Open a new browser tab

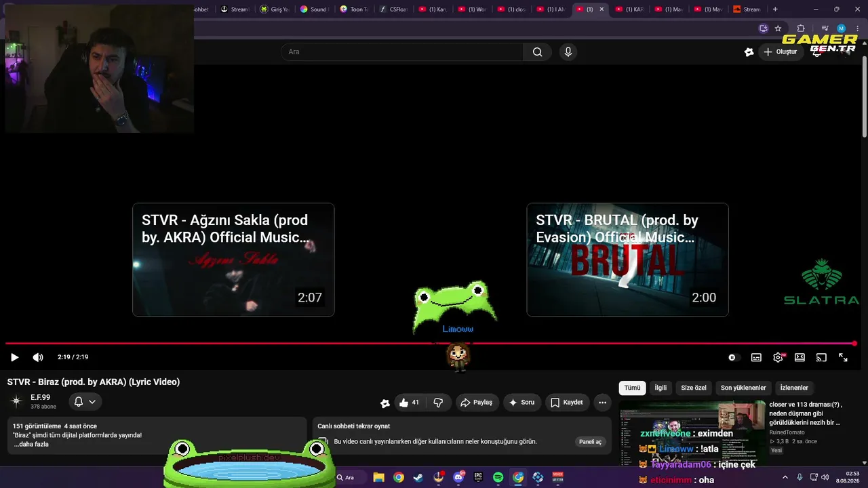coord(775,9)
